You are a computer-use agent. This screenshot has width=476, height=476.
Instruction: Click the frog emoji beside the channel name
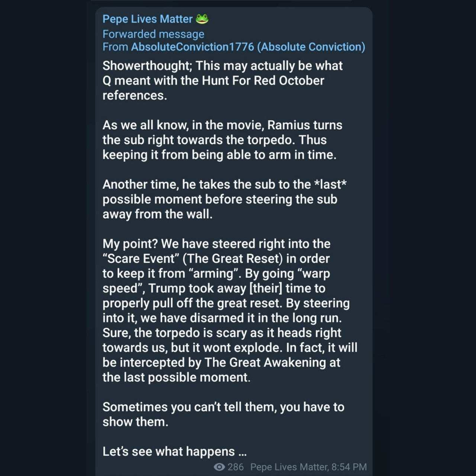point(202,19)
